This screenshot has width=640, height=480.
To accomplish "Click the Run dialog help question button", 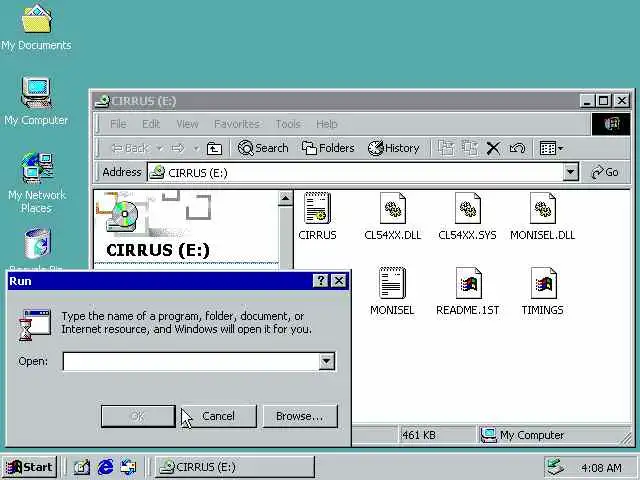I will tap(321, 281).
